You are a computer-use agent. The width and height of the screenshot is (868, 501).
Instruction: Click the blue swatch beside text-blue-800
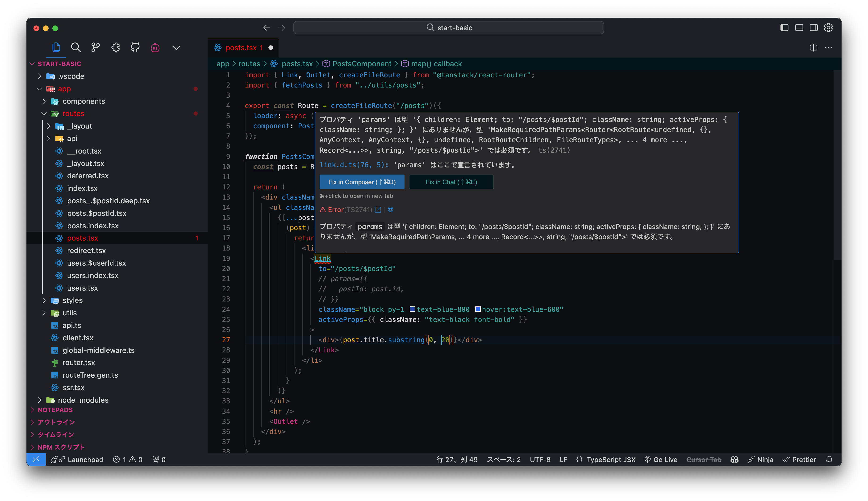pos(412,309)
